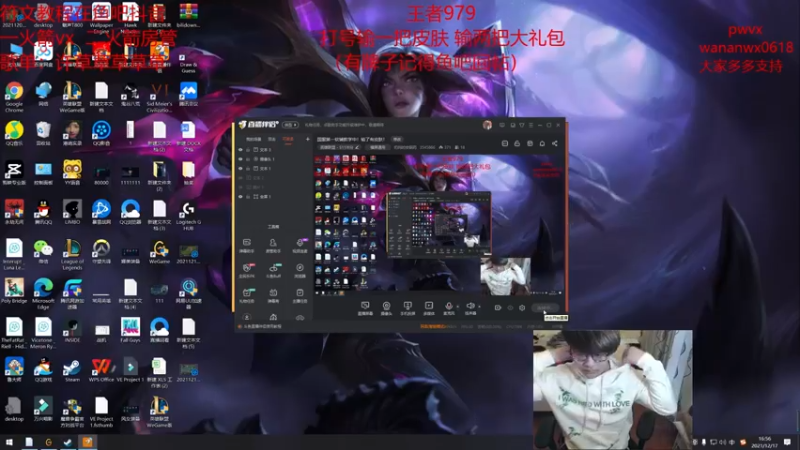800x450 pixels.
Task: Select the 摄像头 1 source row
Action: pos(273,159)
